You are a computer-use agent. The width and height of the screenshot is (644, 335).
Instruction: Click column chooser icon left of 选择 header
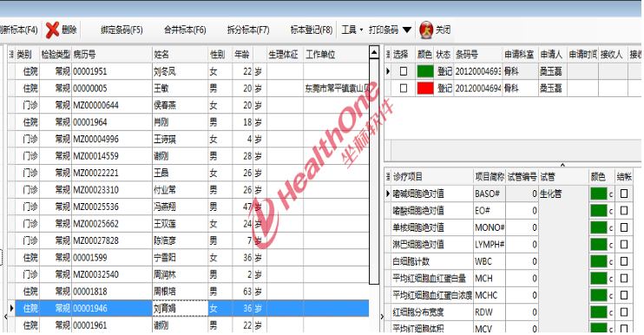coord(388,54)
